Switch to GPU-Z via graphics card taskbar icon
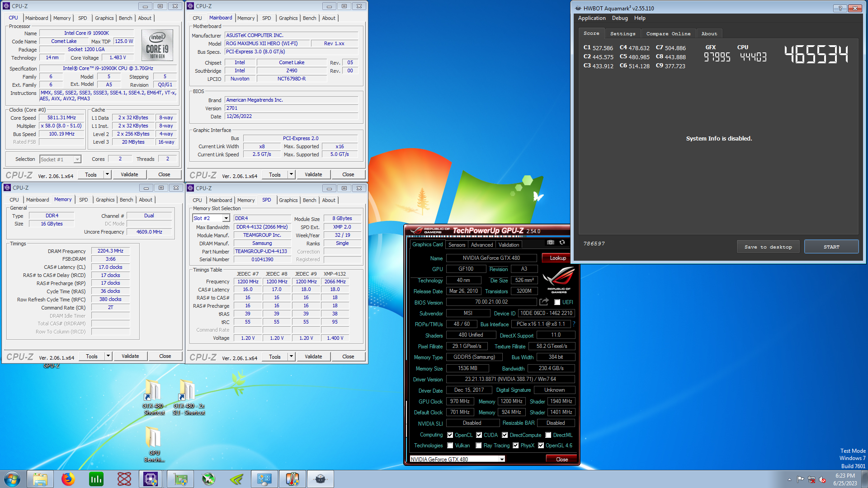Viewport: 868px width, 488px height. [x=180, y=479]
